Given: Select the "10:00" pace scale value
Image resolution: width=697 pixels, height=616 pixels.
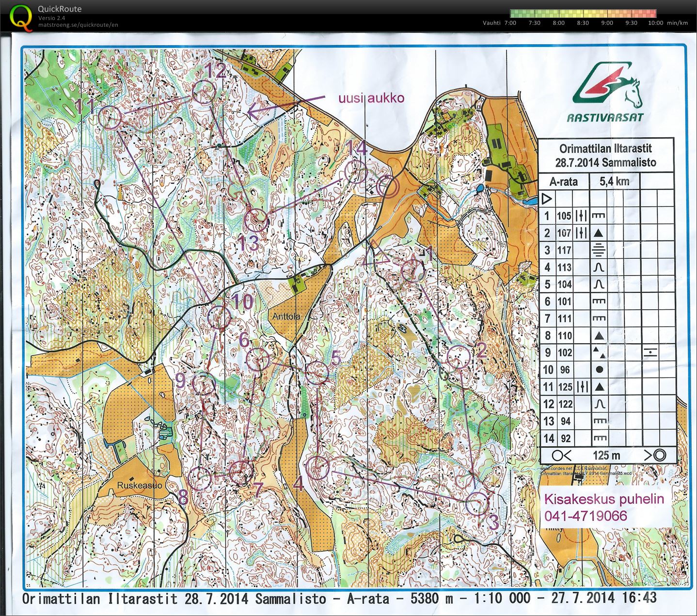Looking at the screenshot, I should pyautogui.click(x=655, y=23).
